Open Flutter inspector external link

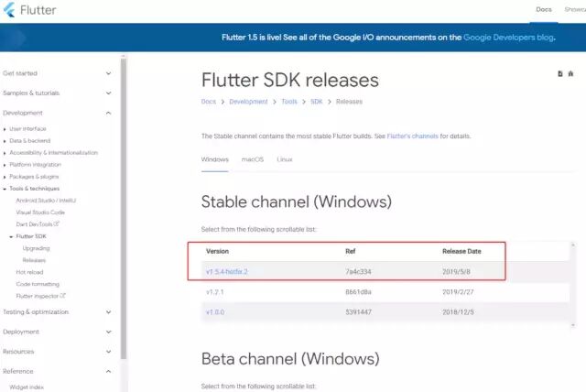click(40, 296)
